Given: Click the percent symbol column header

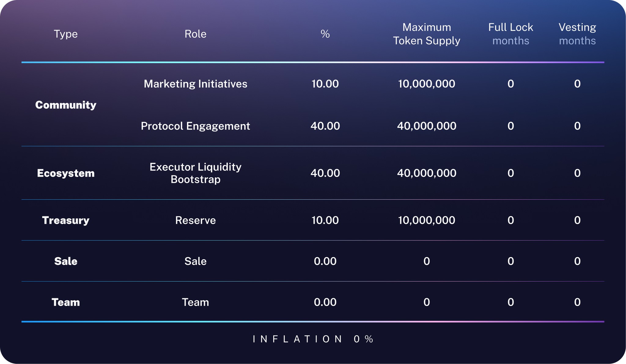Looking at the screenshot, I should [325, 34].
